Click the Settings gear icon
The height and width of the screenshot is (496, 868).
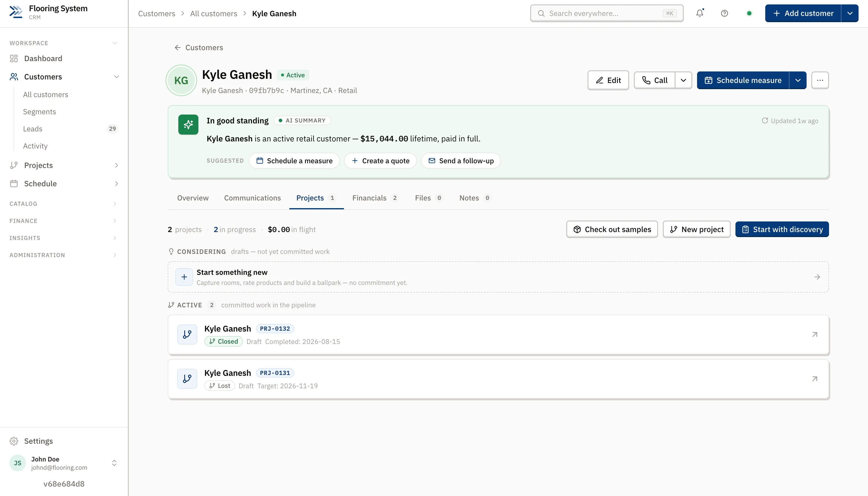point(14,441)
